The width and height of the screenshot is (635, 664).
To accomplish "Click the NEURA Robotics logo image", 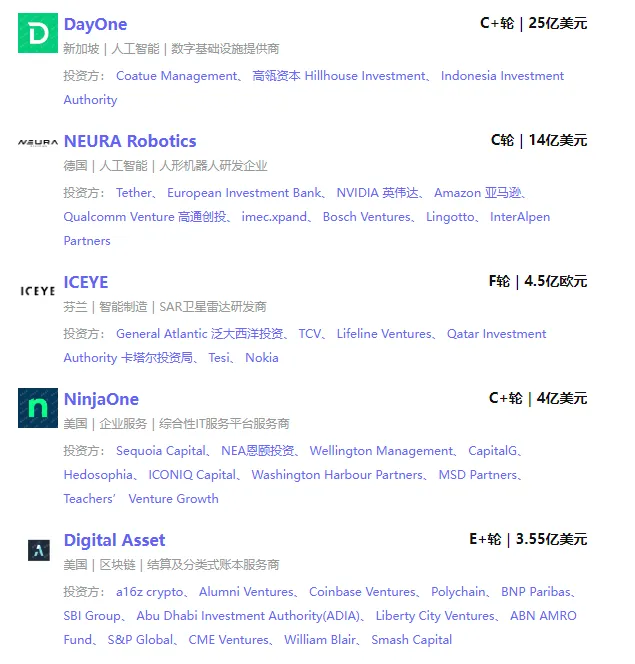I will tap(38, 143).
